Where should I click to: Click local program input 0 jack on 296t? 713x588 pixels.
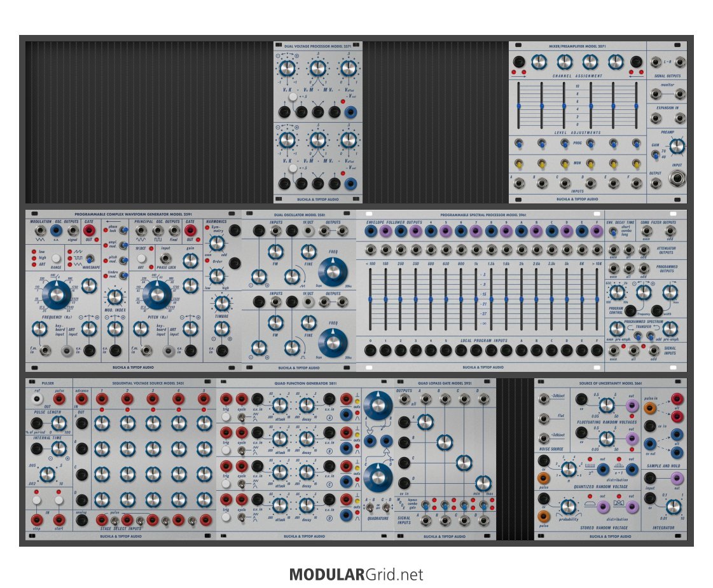coord(370,350)
